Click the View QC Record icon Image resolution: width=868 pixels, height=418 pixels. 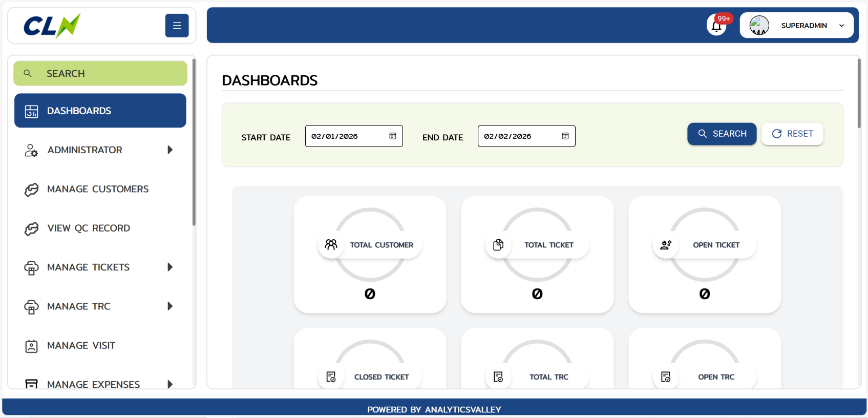click(x=31, y=228)
